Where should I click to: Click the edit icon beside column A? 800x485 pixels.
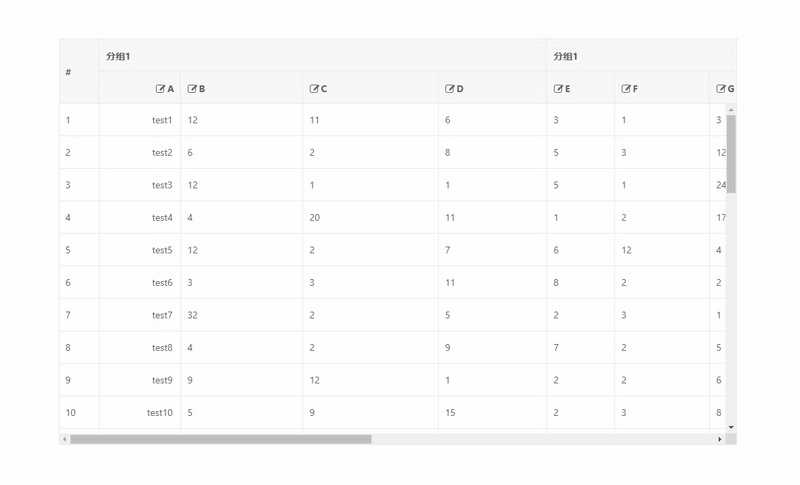coord(160,89)
